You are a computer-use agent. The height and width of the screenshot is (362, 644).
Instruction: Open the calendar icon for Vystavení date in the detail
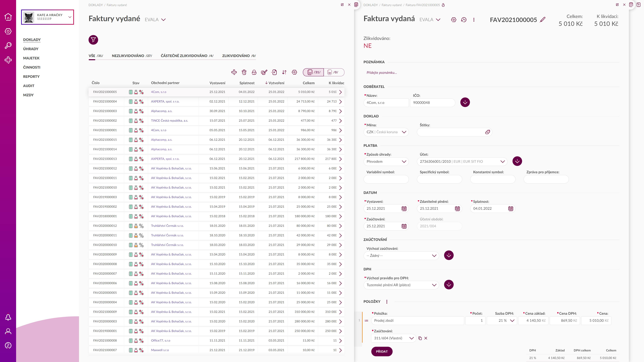(404, 209)
